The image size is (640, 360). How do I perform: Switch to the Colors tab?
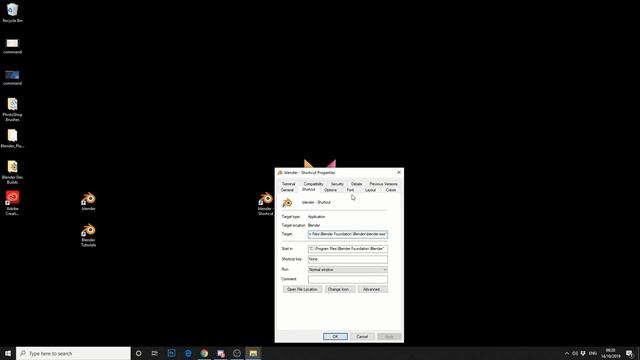pos(391,190)
